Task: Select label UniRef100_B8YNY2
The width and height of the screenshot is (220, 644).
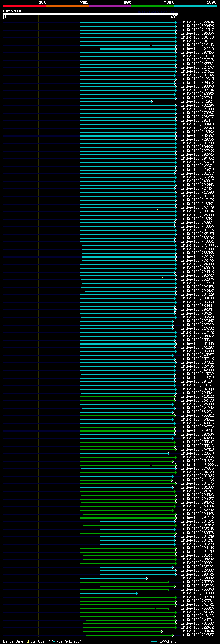Action: pos(197,525)
